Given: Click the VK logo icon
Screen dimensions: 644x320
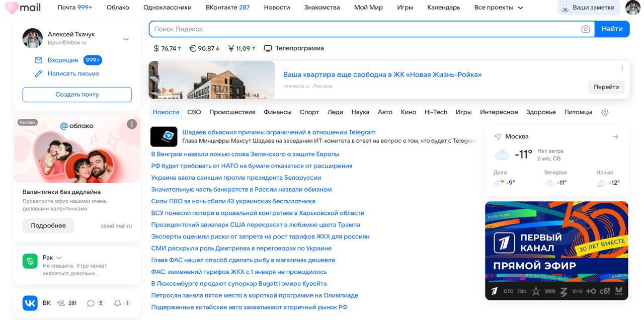Looking at the screenshot, I should pyautogui.click(x=30, y=303).
